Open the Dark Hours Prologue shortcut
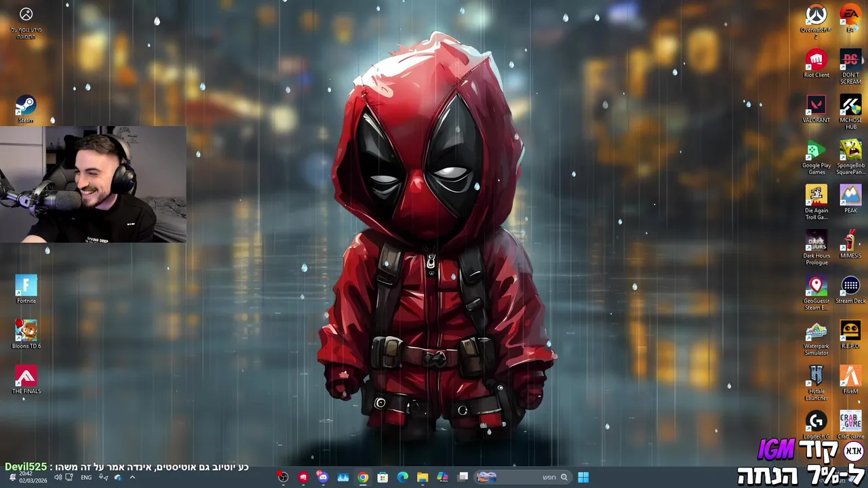This screenshot has height=488, width=868. tap(816, 247)
